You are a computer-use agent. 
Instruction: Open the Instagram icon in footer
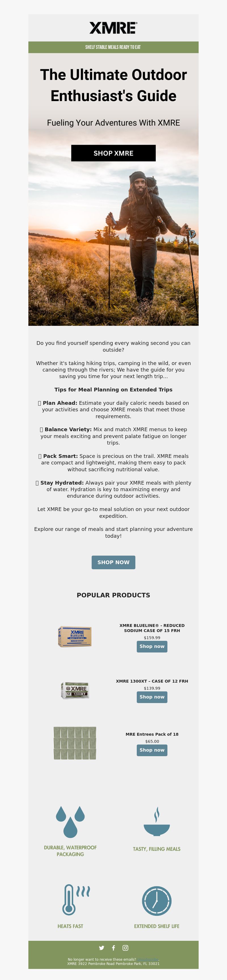pyautogui.click(x=125, y=948)
